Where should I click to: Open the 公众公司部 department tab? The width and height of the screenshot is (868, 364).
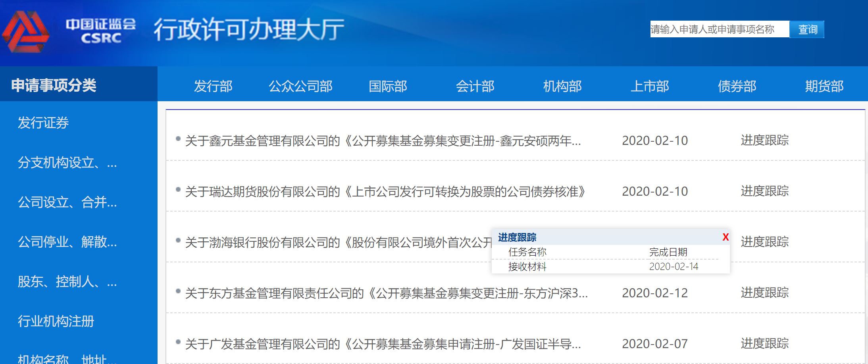click(x=300, y=86)
